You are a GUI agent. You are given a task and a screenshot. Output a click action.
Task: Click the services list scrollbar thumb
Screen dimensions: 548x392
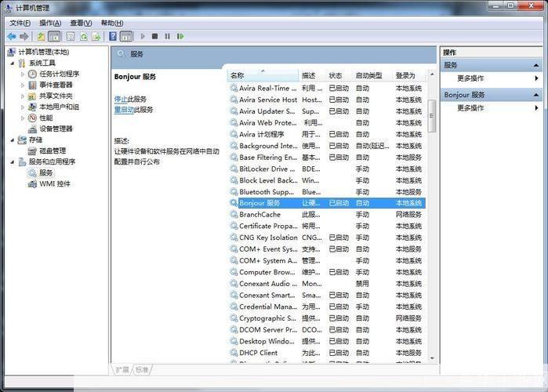[432, 116]
